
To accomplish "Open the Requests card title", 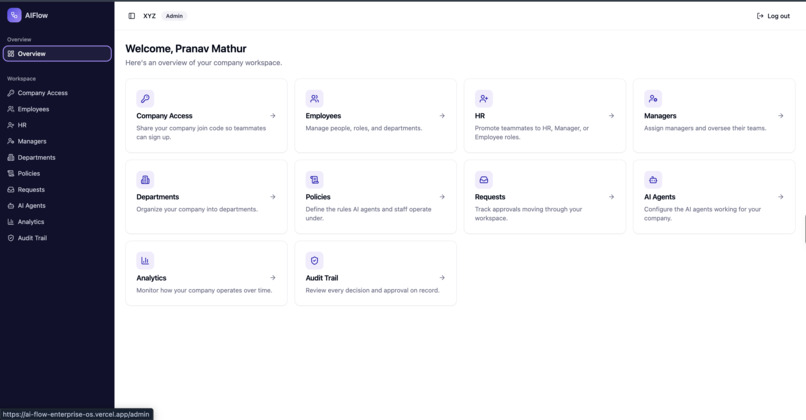I will tap(490, 197).
